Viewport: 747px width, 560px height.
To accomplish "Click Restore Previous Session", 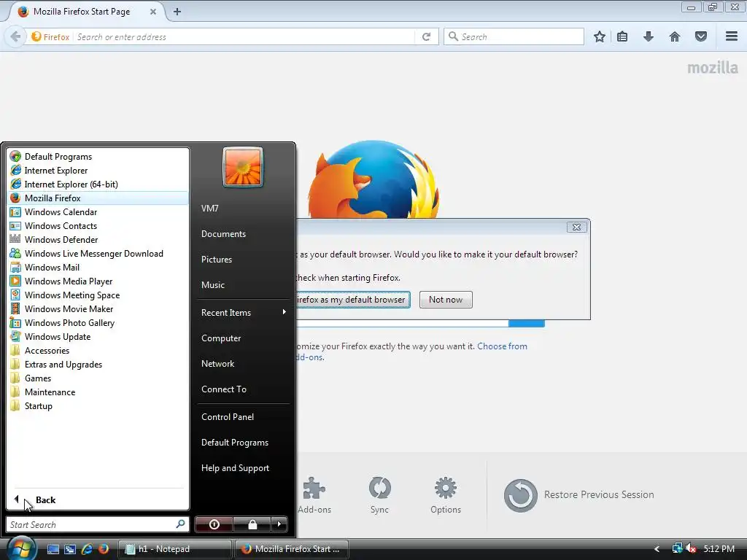I will [x=578, y=495].
